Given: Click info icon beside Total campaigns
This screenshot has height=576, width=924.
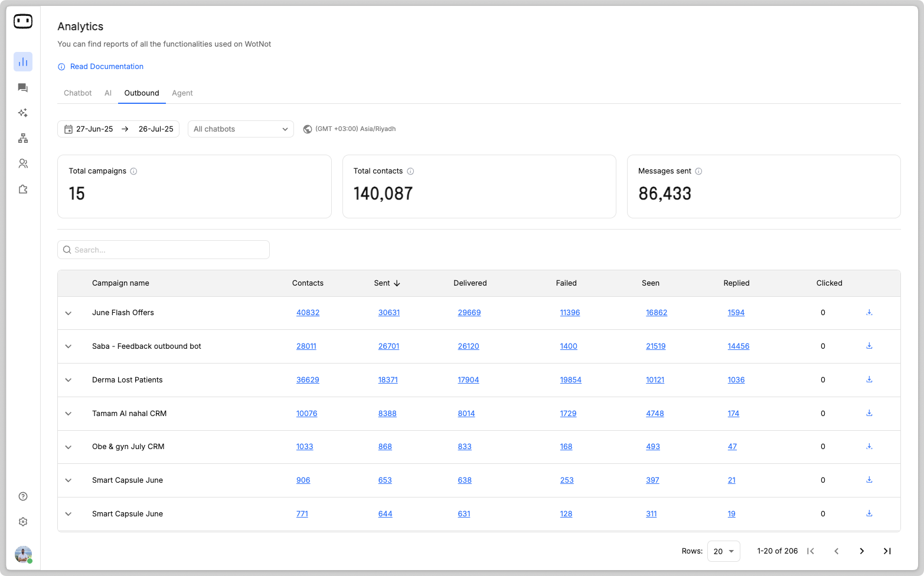Looking at the screenshot, I should [133, 171].
